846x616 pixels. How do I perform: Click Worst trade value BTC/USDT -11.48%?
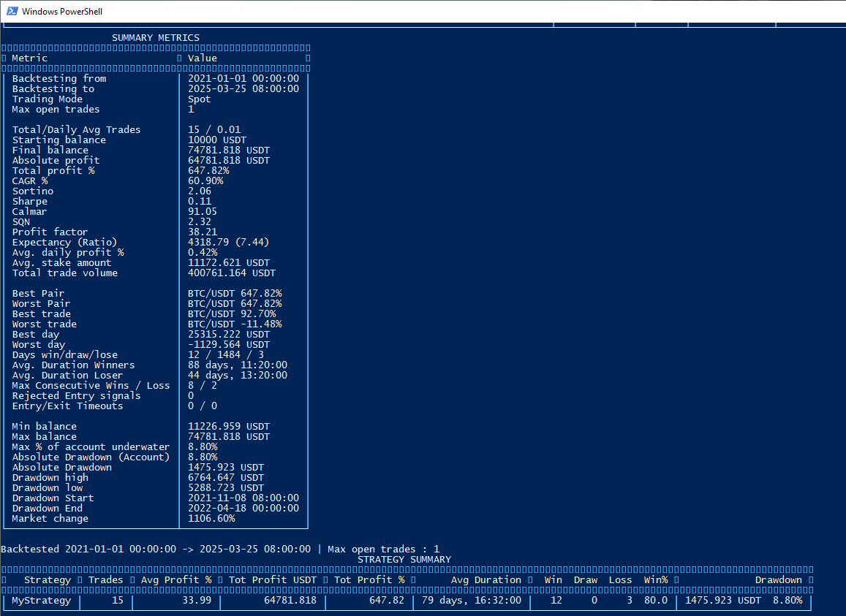coord(235,324)
